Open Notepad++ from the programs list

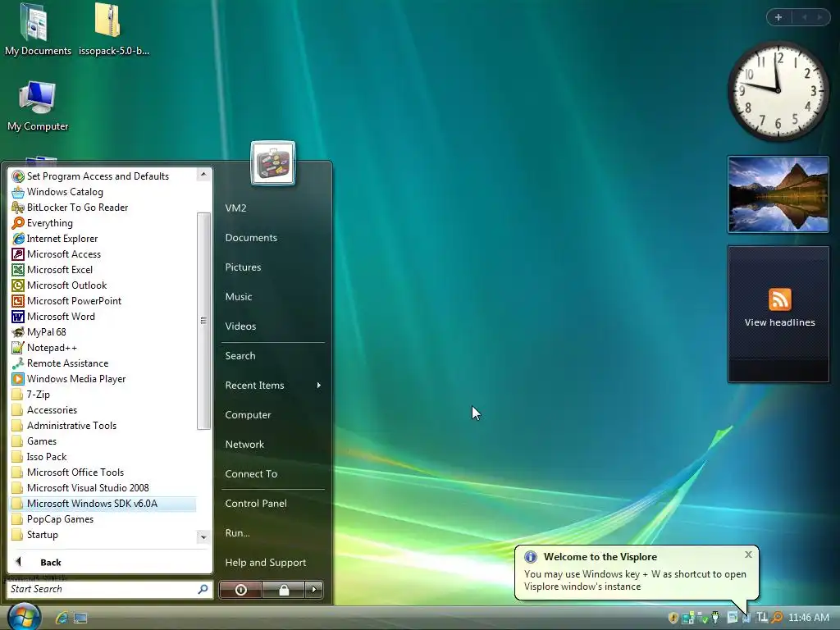coord(103,347)
